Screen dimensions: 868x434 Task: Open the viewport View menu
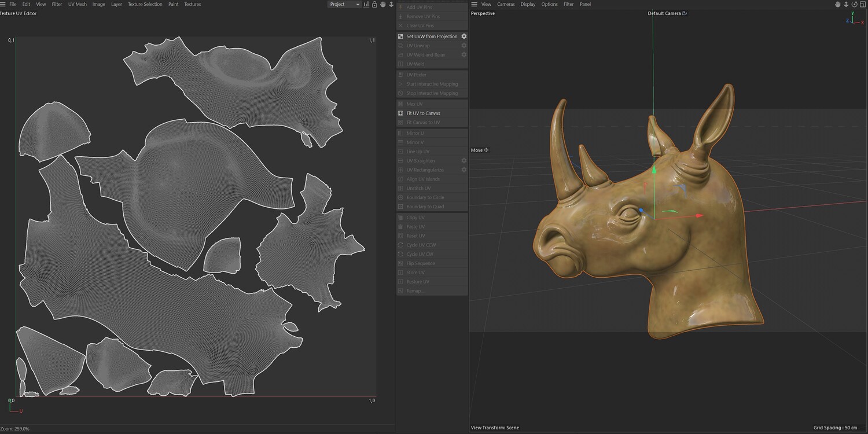pos(486,4)
